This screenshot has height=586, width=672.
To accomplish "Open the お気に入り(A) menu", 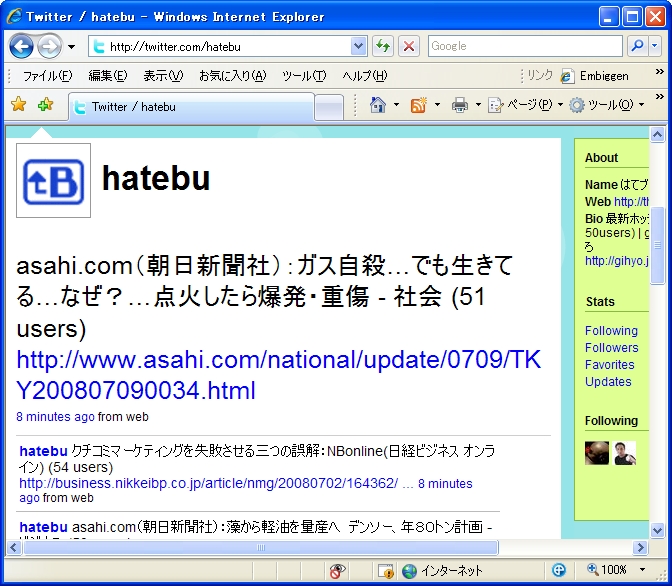I will [x=233, y=76].
